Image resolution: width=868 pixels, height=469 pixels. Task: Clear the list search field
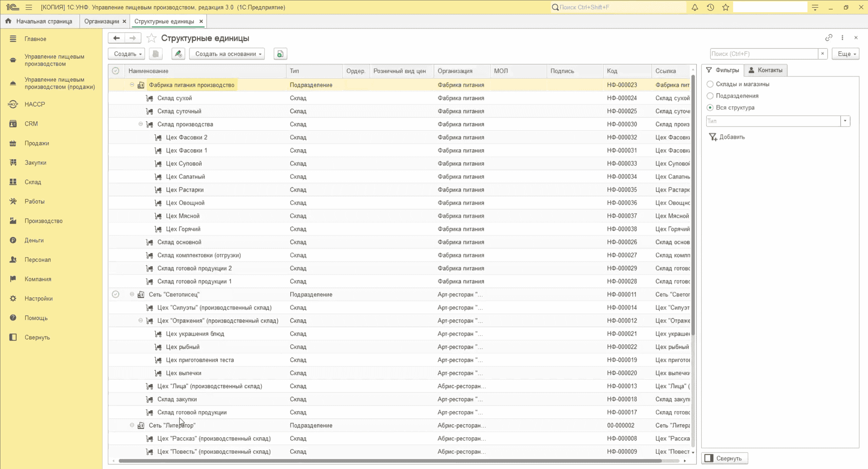pyautogui.click(x=822, y=54)
